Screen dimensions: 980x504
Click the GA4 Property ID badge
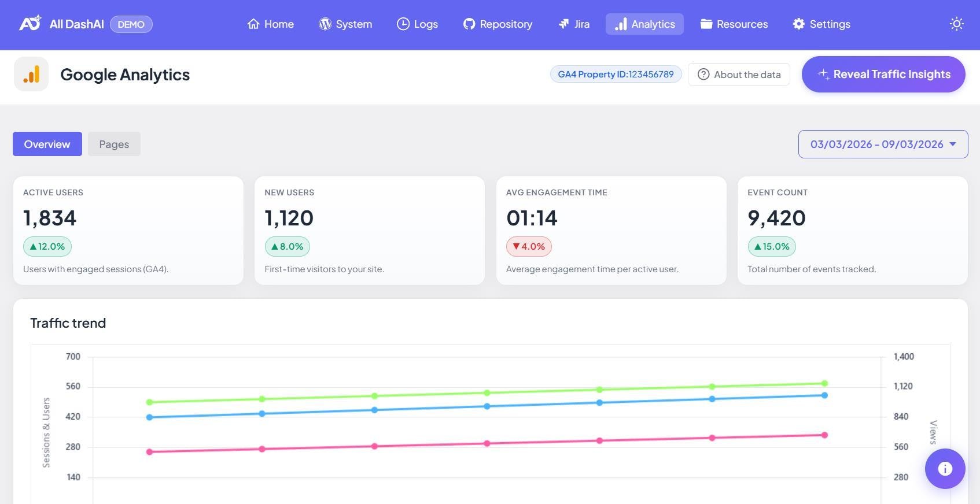(x=616, y=74)
